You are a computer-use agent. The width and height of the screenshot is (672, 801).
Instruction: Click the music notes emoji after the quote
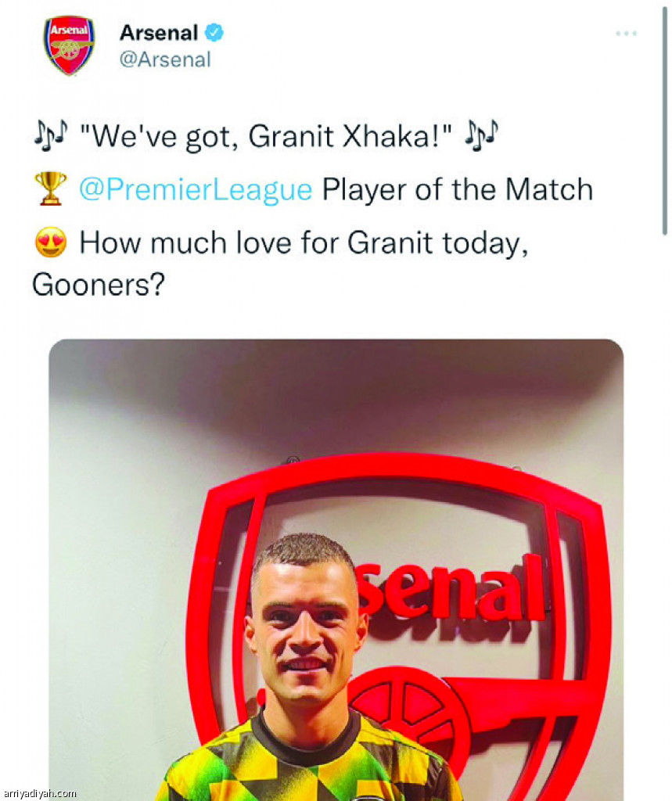pyautogui.click(x=481, y=136)
